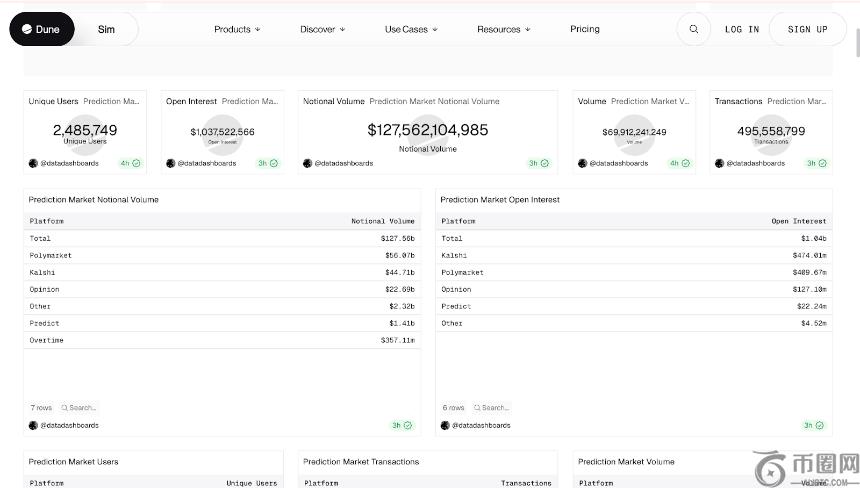Image resolution: width=860 pixels, height=488 pixels.
Task: Click the 3h refresh badge under the Open Interest table
Action: (x=814, y=425)
